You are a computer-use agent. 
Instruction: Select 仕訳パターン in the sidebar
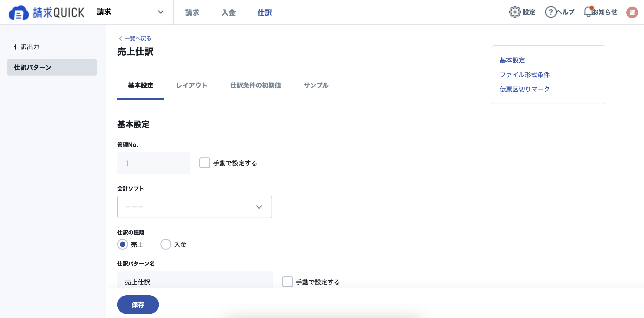pos(52,67)
